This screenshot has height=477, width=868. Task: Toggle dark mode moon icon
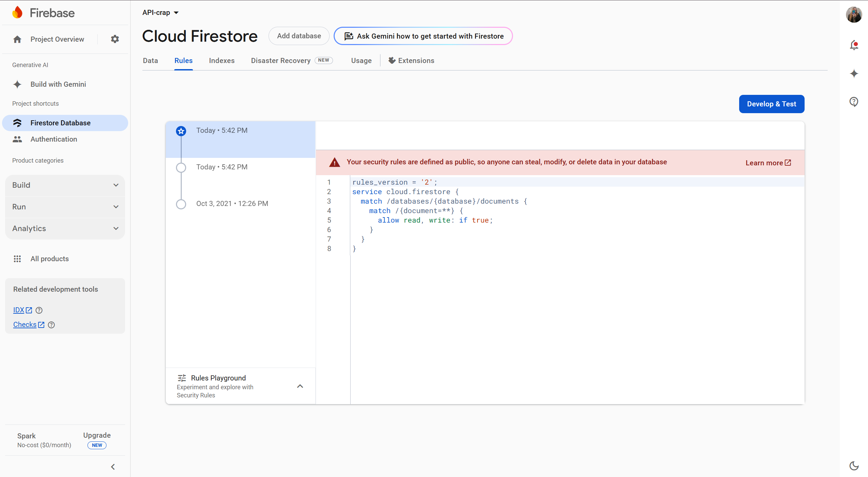(854, 466)
